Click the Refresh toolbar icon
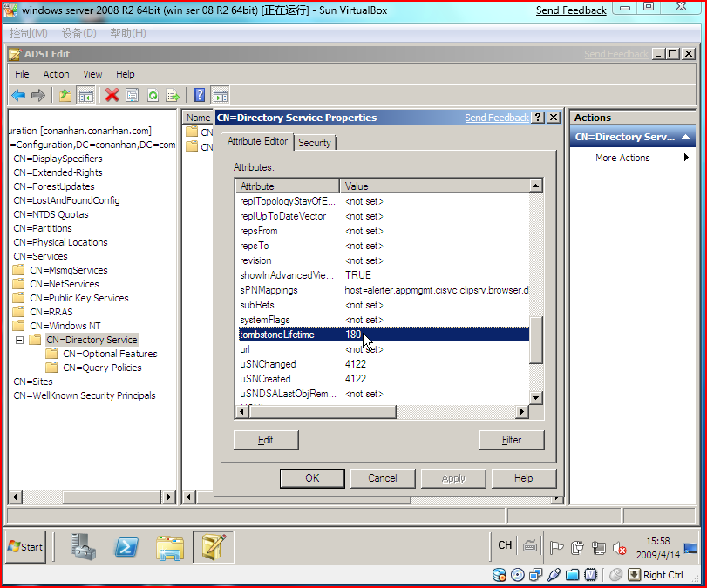This screenshot has width=707, height=588. point(153,96)
